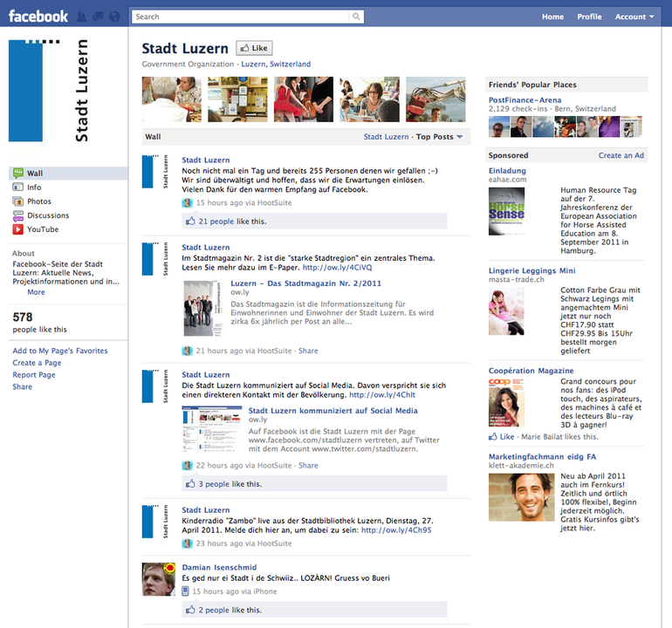Click the Coop magazine ad image
Screen dimensions: 672x628
(506, 403)
